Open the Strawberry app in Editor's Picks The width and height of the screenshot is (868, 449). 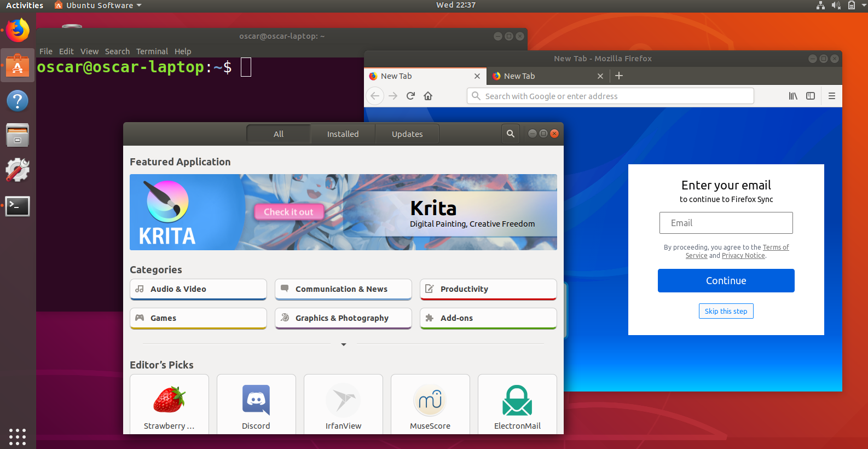(169, 404)
